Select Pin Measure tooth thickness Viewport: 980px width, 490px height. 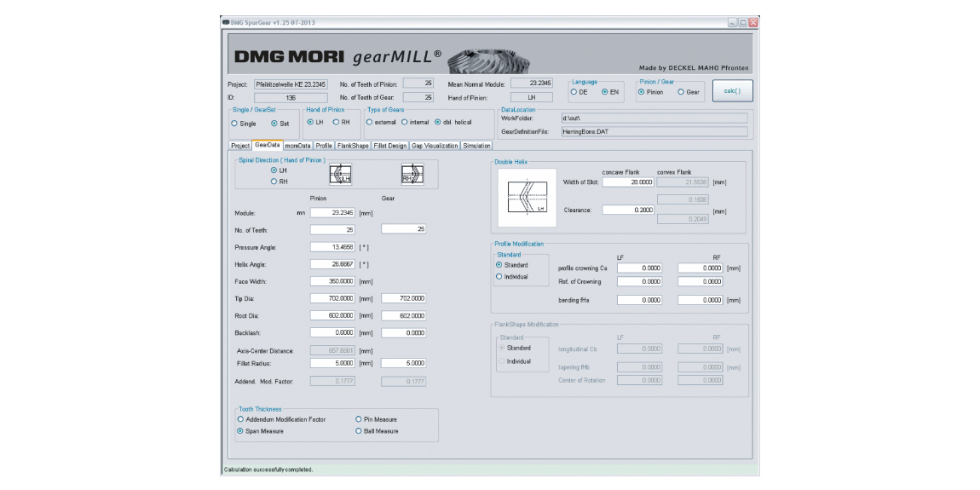[358, 419]
